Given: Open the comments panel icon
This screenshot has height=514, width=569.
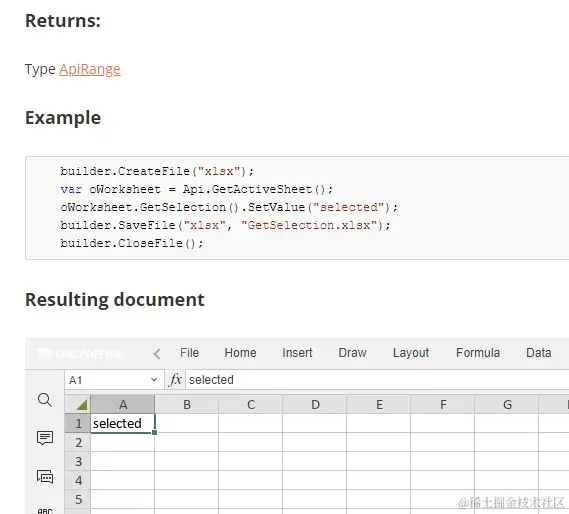Looking at the screenshot, I should coord(45,438).
